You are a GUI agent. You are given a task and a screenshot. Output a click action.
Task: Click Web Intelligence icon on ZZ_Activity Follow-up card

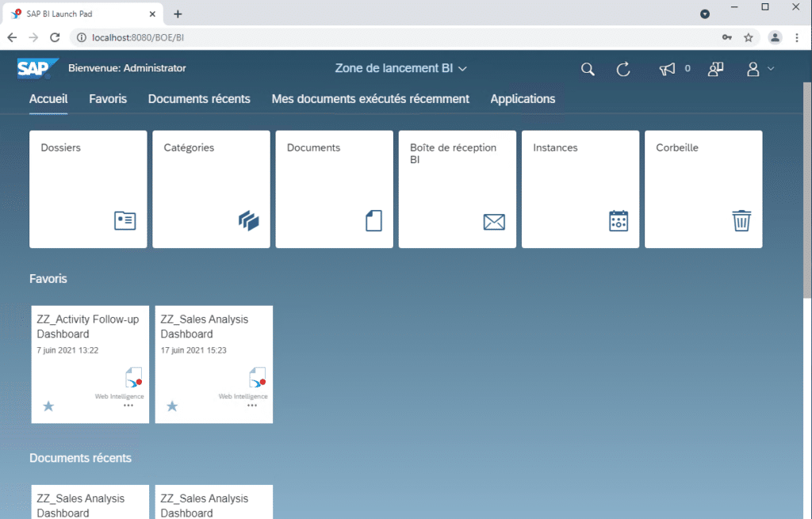(x=133, y=378)
